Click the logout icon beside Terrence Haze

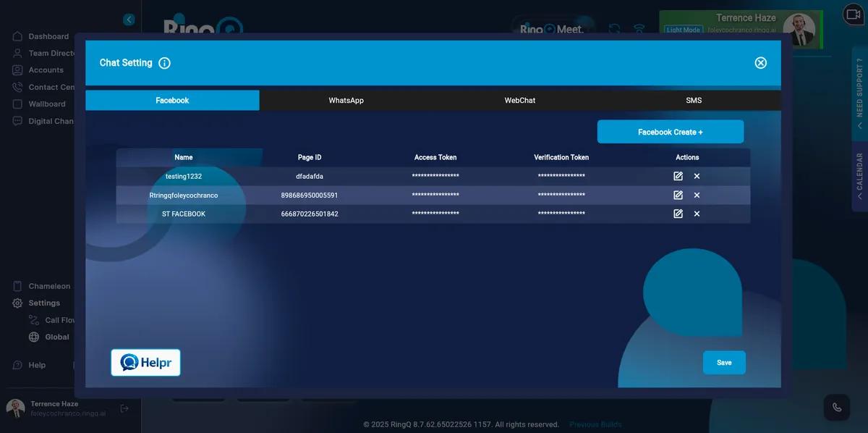[x=124, y=408]
